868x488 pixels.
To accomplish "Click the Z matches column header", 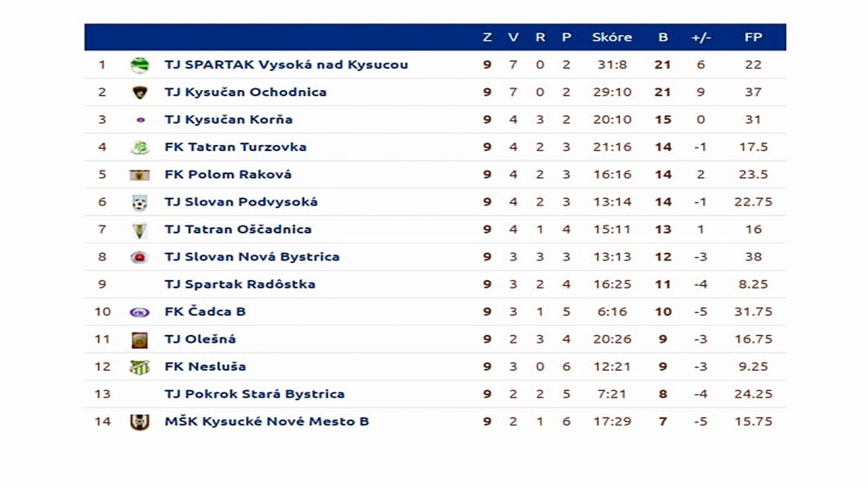I will [487, 37].
